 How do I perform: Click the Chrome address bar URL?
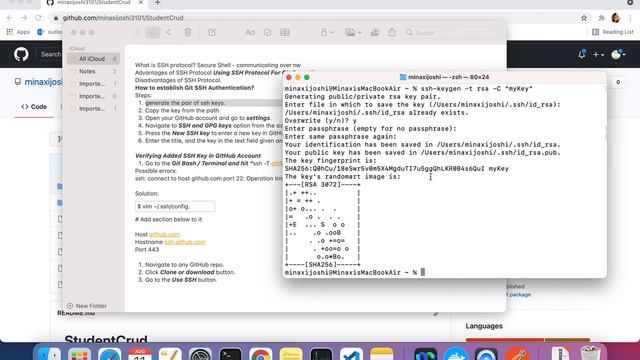coord(122,18)
